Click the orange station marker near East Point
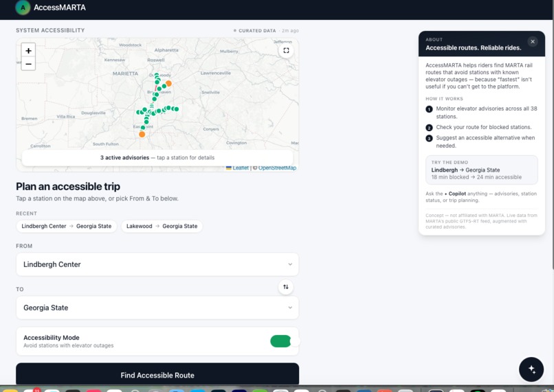The height and width of the screenshot is (392, 554). 142,134
